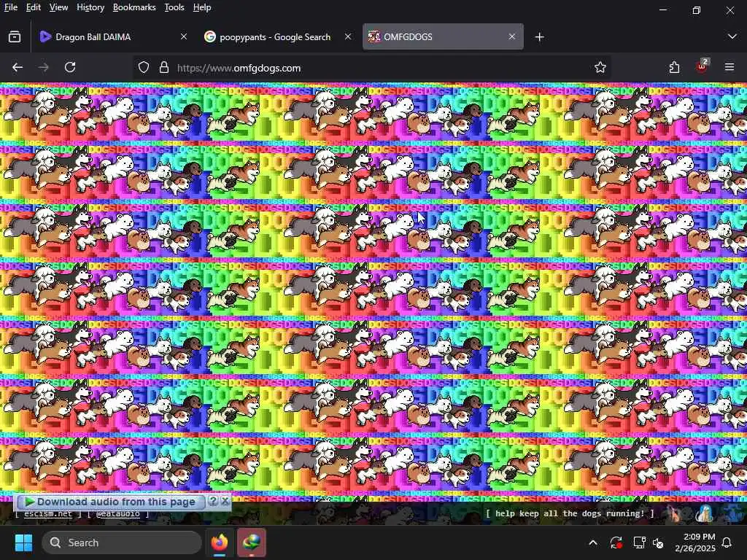747x560 pixels.
Task: Click Download audio from this page button
Action: (110, 502)
